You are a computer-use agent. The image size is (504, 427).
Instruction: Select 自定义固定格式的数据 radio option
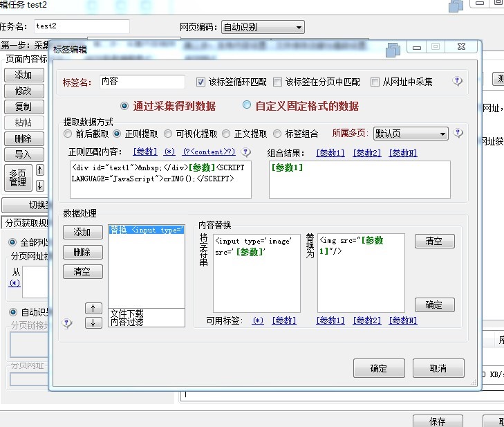[x=247, y=105]
